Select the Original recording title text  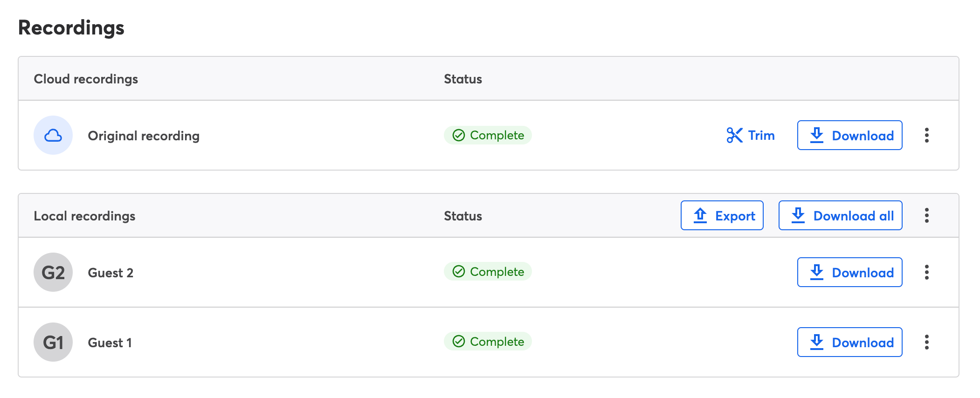coord(144,136)
